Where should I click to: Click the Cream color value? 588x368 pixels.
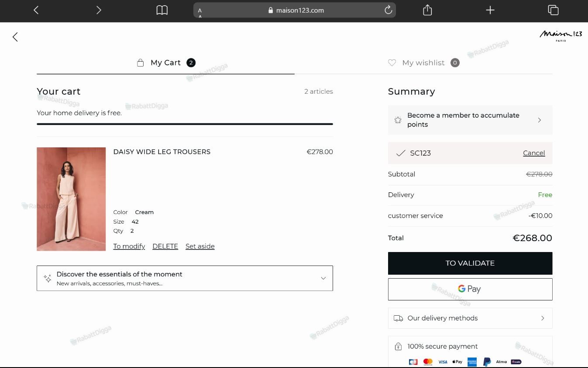tap(144, 212)
